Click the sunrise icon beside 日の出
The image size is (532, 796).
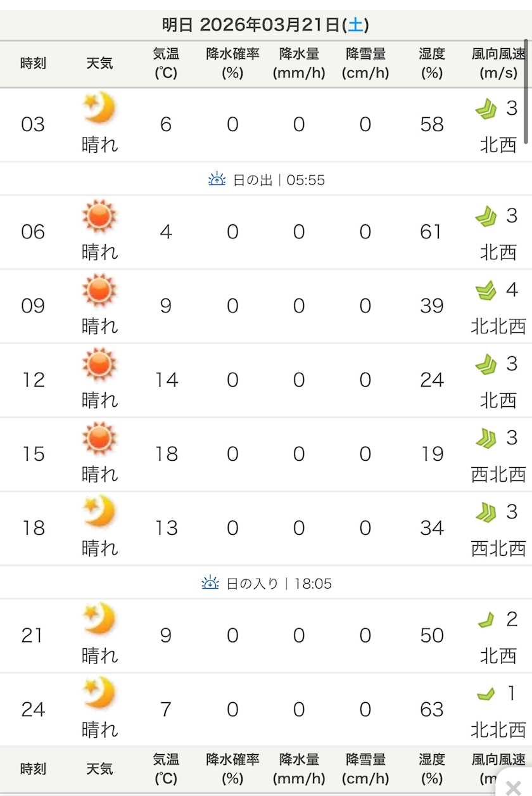pyautogui.click(x=217, y=180)
